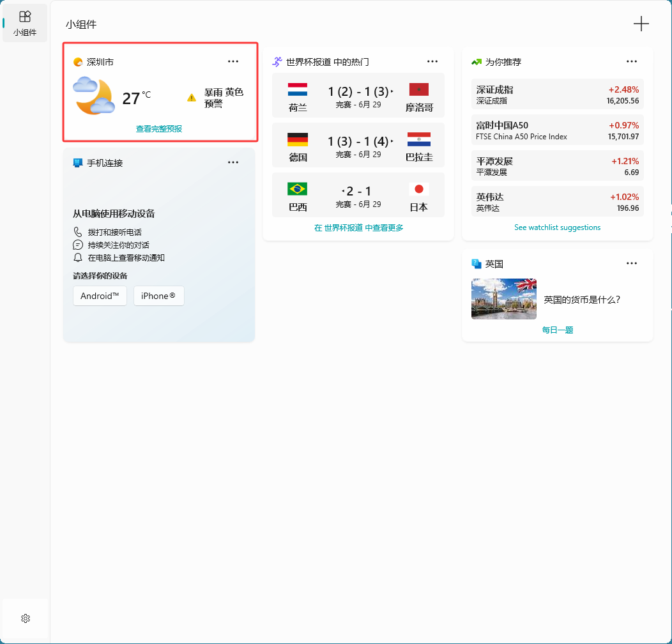Click the Germany flag icon
Viewport: 672px width, 644px height.
tap(298, 139)
